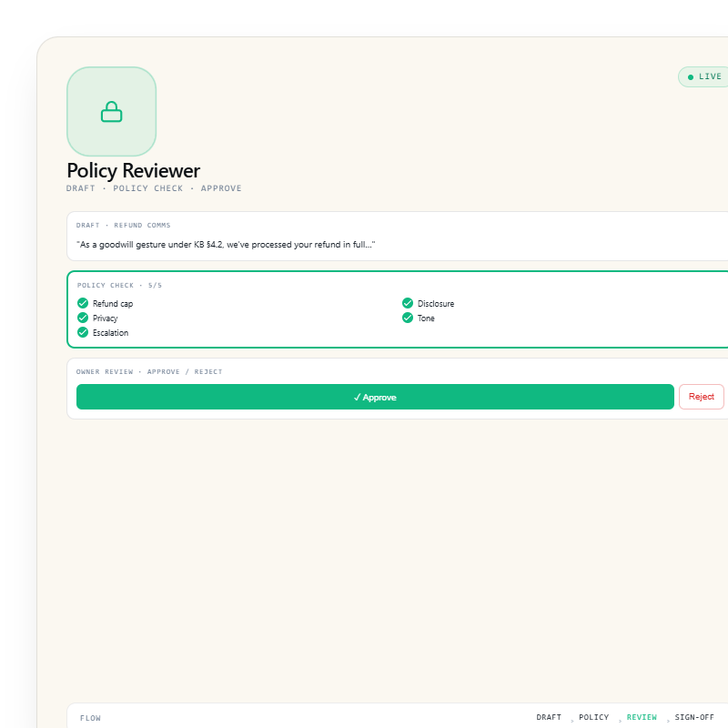
Task: Go to the DRAFT flow step
Action: pos(549,717)
